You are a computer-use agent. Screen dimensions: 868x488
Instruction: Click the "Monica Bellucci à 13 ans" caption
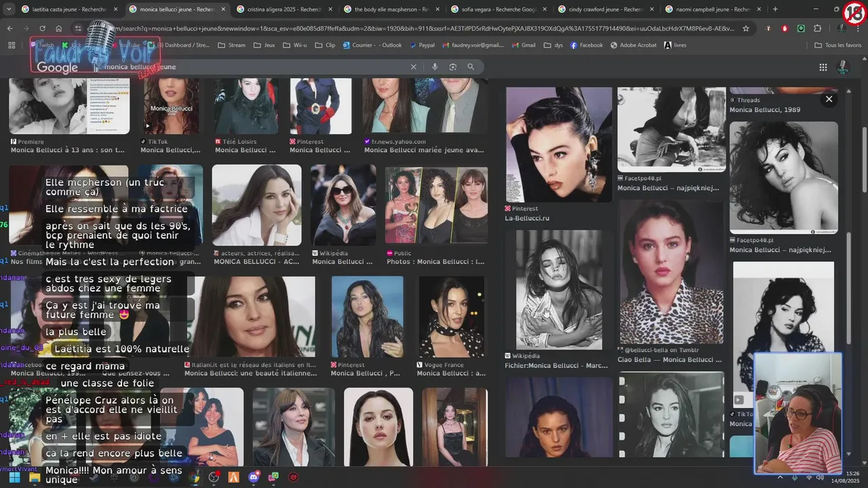(68, 150)
